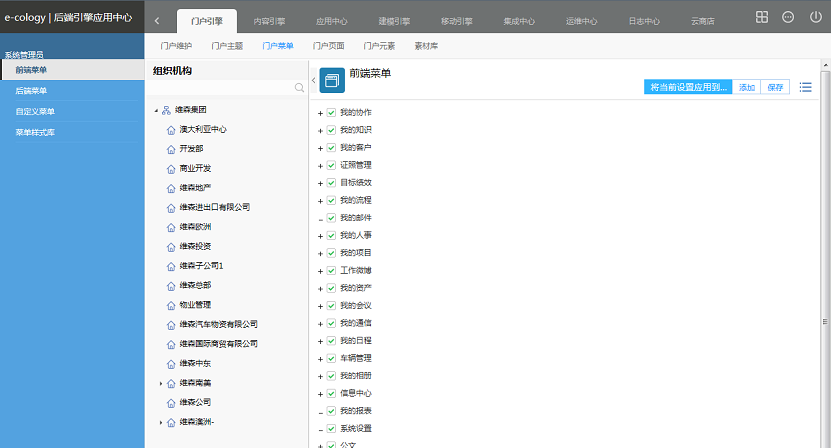Disable the 工作微博 checkbox

click(x=331, y=270)
